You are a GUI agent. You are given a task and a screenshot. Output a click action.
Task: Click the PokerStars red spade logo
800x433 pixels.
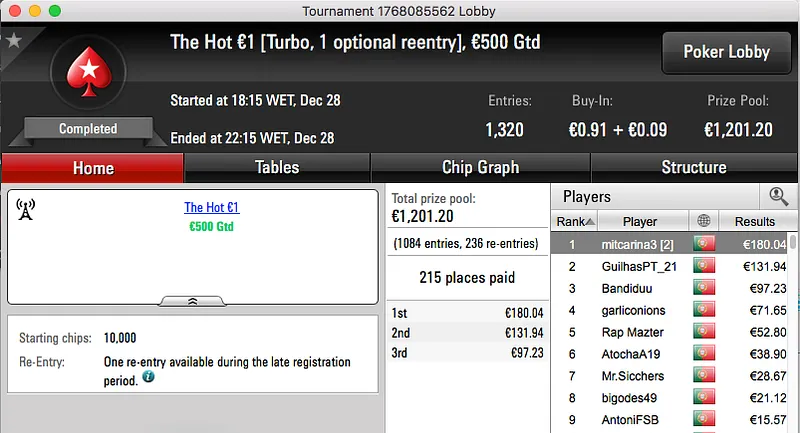pyautogui.click(x=88, y=76)
